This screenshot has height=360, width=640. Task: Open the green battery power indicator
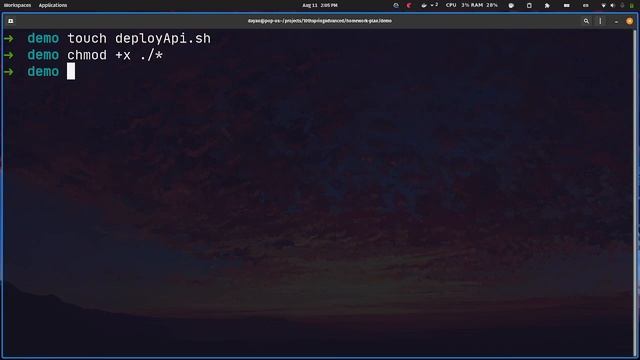(x=631, y=5)
